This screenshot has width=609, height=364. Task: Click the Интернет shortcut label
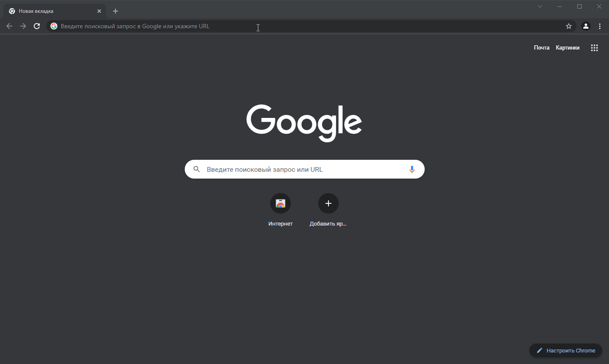pos(281,223)
